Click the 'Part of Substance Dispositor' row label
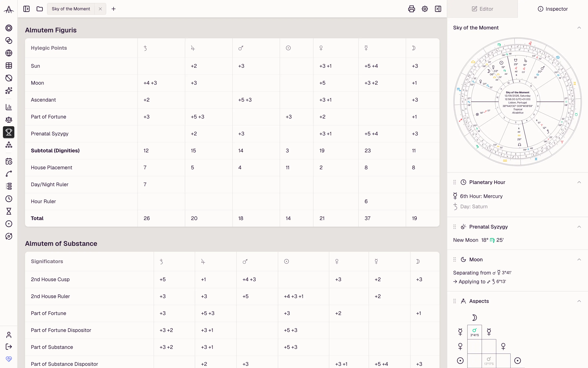The image size is (588, 368). pyautogui.click(x=64, y=364)
